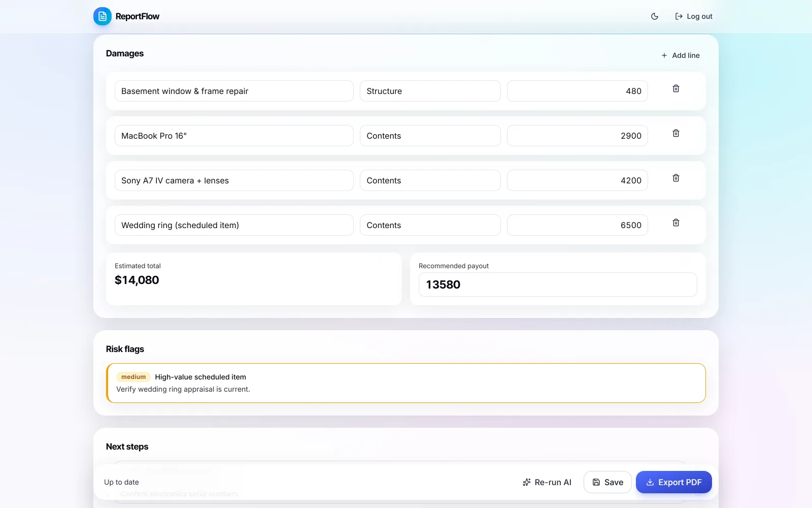This screenshot has height=508, width=812.
Task: Click the ReportFlow brand name
Action: coord(138,16)
